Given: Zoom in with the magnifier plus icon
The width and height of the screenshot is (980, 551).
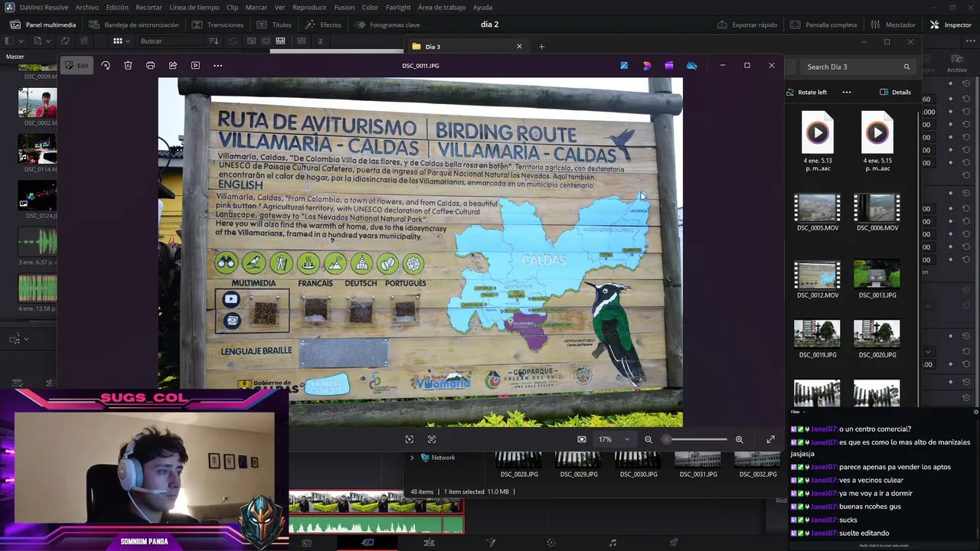Looking at the screenshot, I should coord(739,439).
